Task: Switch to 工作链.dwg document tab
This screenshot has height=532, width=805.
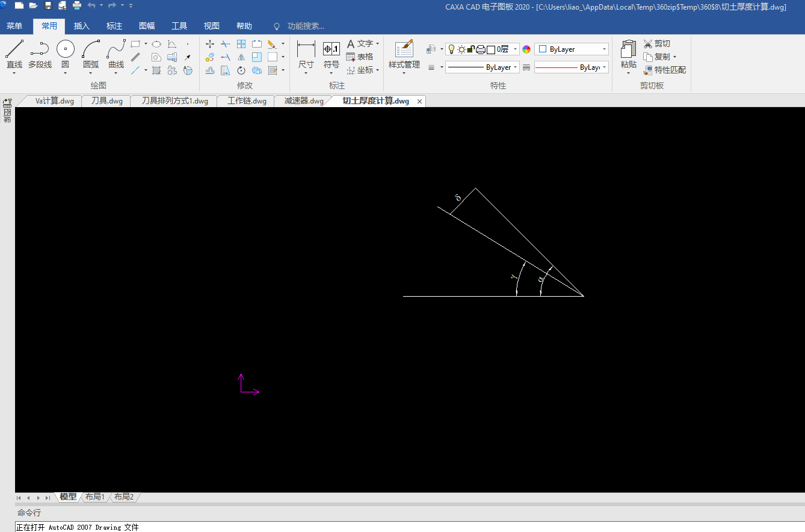Action: tap(247, 101)
